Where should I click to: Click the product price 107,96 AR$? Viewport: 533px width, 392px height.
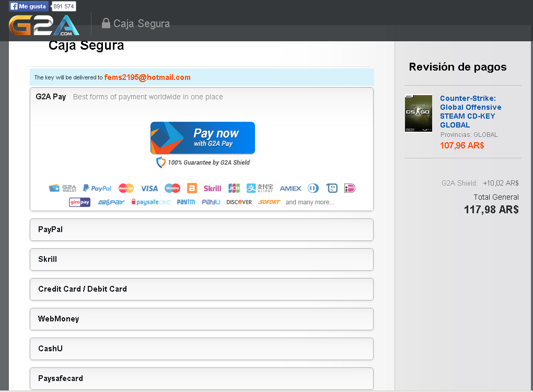(x=462, y=145)
